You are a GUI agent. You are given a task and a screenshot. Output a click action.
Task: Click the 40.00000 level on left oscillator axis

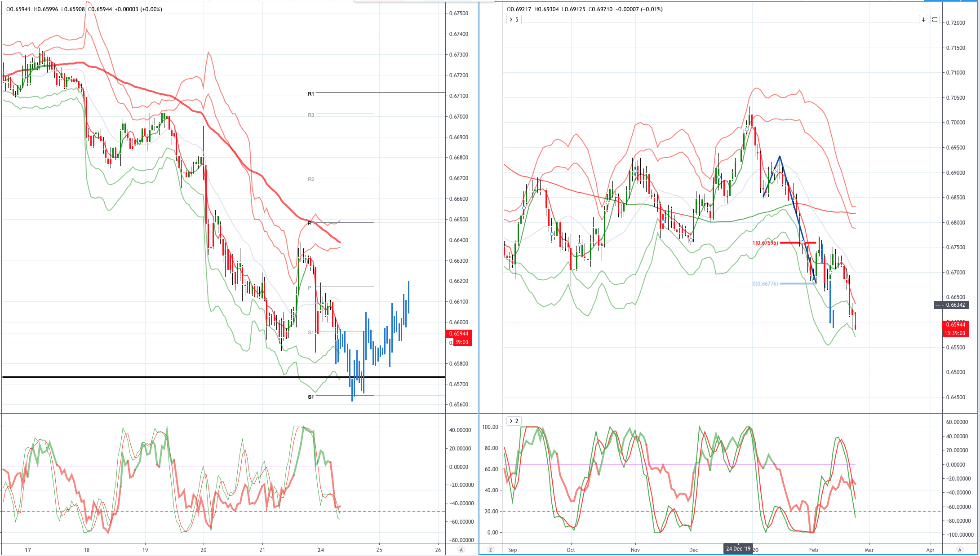460,430
